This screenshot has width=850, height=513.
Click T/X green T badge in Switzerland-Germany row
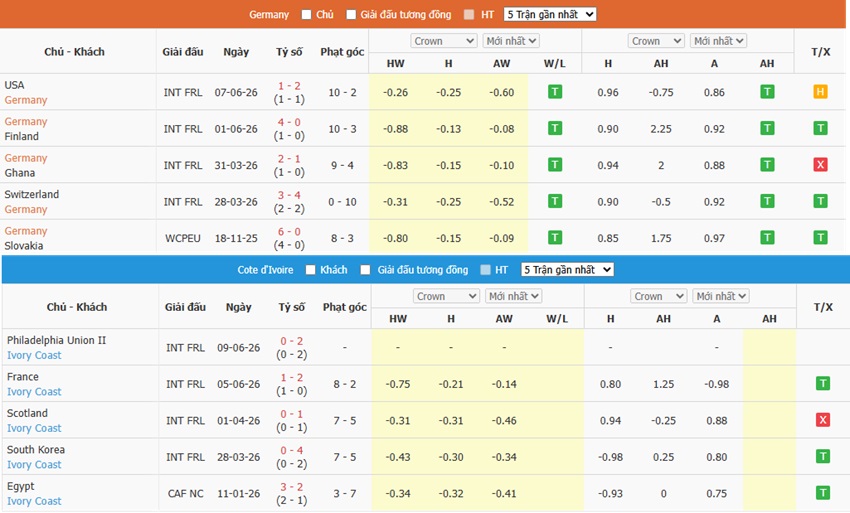pyautogui.click(x=820, y=201)
